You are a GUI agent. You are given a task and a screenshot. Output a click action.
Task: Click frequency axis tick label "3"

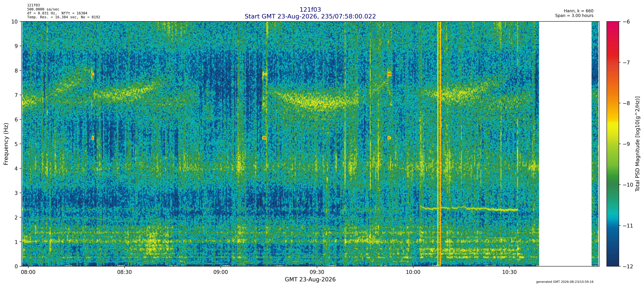pos(16,193)
